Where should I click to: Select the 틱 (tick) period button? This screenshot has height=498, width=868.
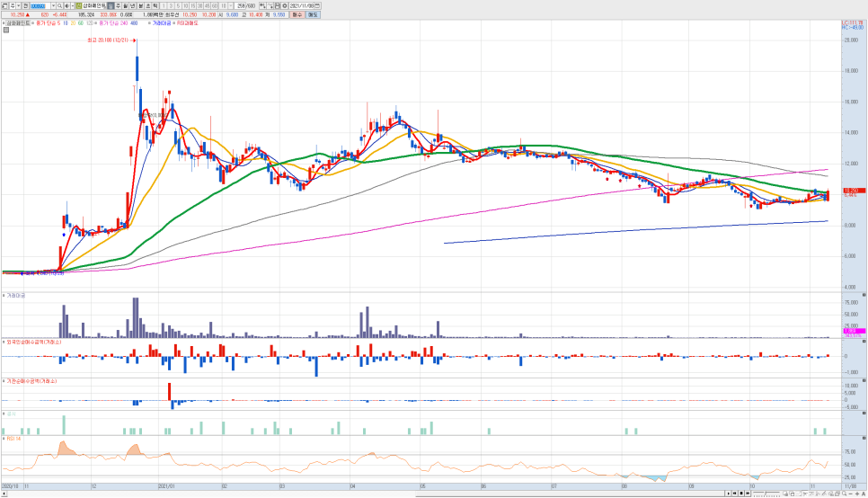coord(155,5)
